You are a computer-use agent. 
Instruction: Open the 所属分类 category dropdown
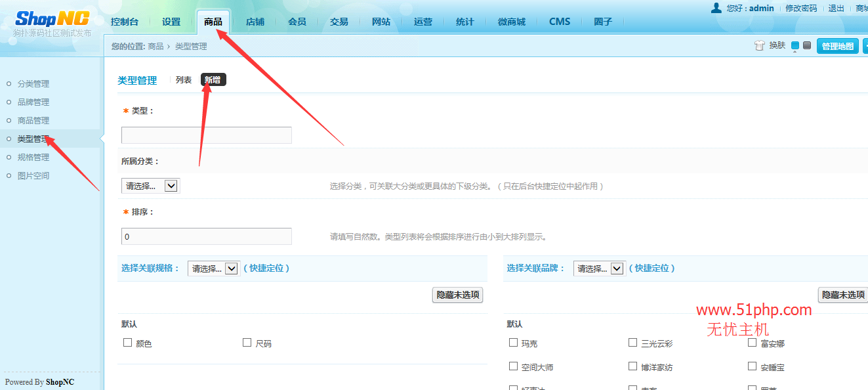pos(151,186)
